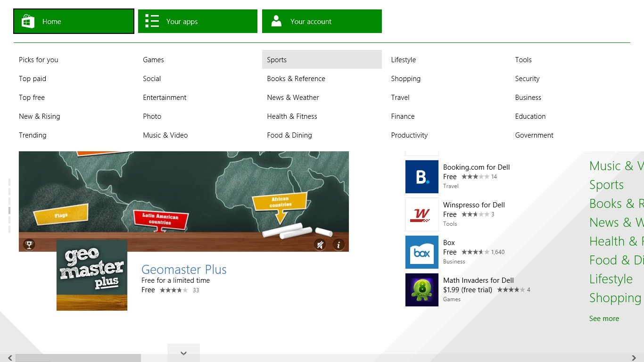Image resolution: width=644 pixels, height=362 pixels.
Task: Select the Photo category
Action: 152,116
